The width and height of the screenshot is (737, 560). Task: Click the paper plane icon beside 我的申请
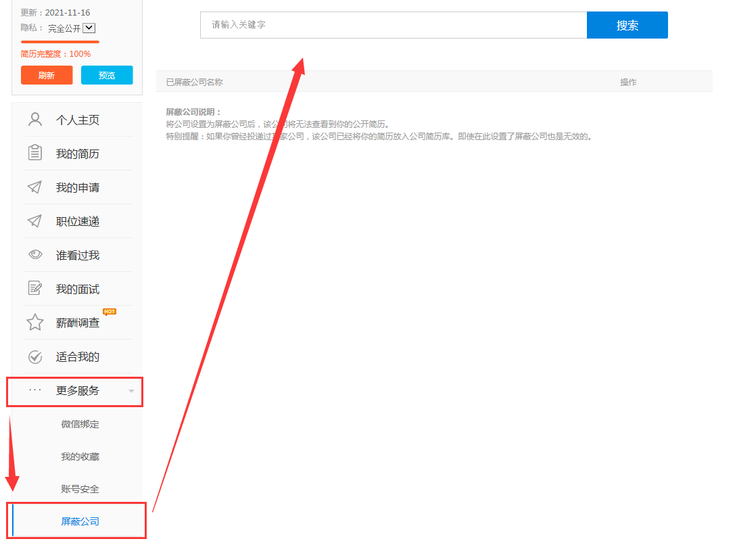coord(34,187)
